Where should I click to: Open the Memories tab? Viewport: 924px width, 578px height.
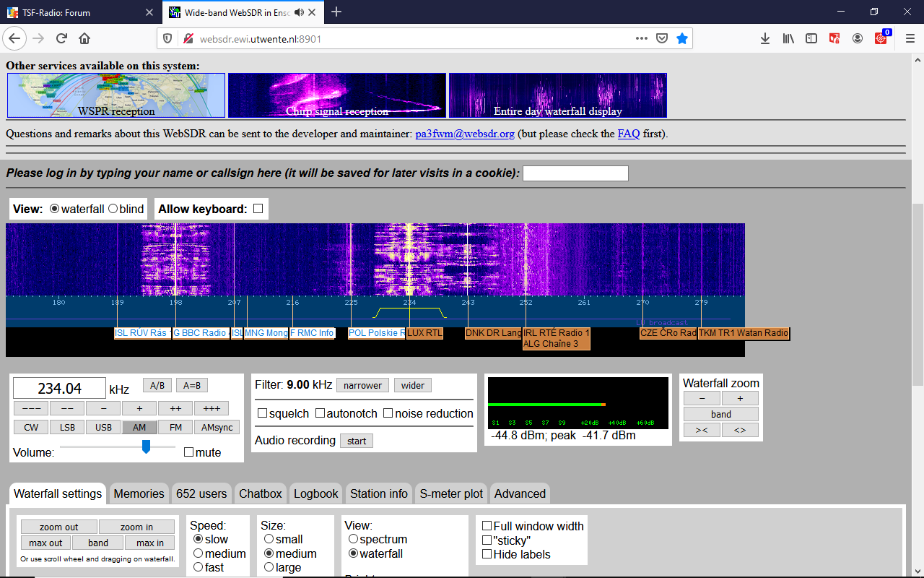(139, 493)
